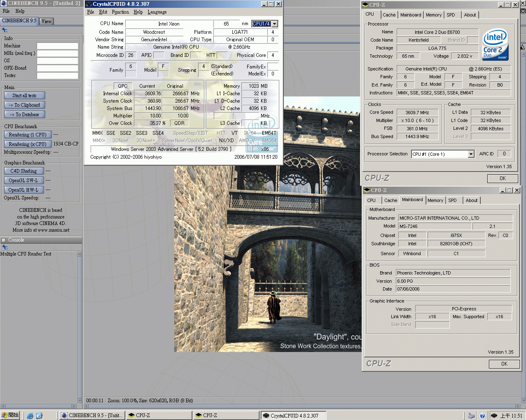This screenshot has height=420, width=526.
Task: Open the File menu in CrystalCPUID
Action: [91, 12]
